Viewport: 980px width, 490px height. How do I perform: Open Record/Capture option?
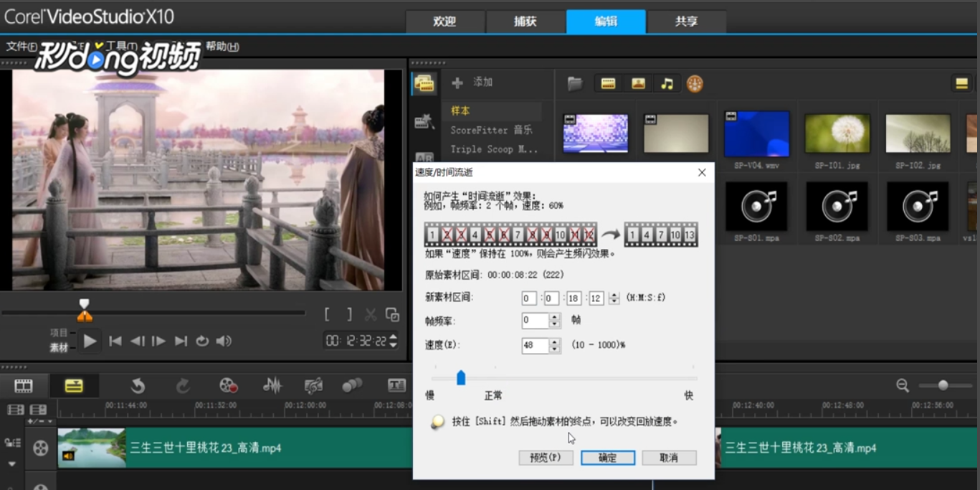[228, 386]
